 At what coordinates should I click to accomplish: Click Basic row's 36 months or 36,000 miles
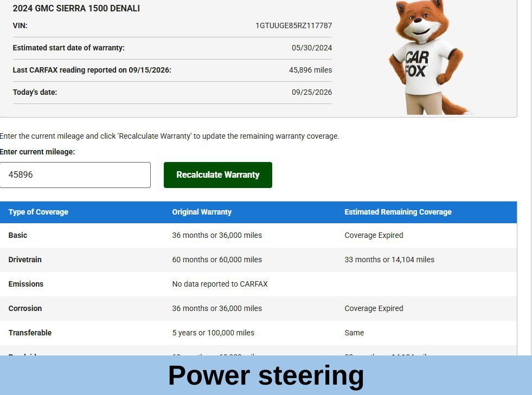tap(217, 235)
